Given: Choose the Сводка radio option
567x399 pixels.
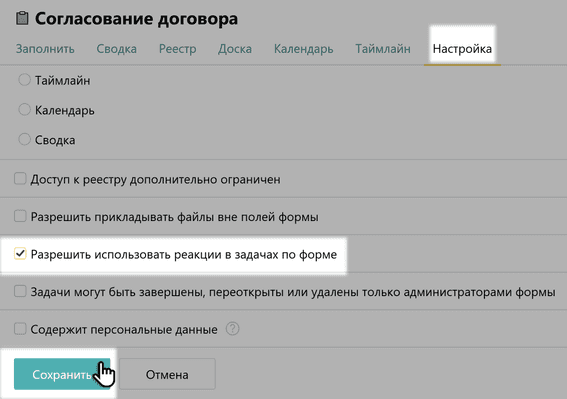Looking at the screenshot, I should coord(24,139).
